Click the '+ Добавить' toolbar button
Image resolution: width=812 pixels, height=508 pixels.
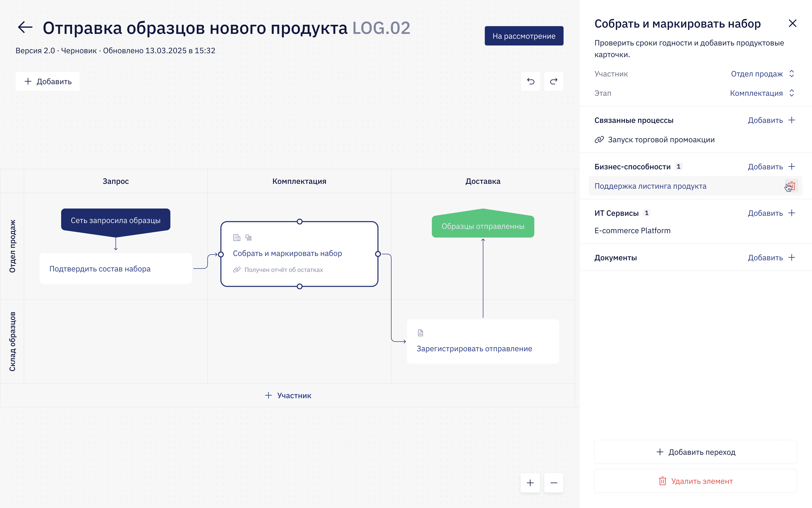(x=48, y=81)
